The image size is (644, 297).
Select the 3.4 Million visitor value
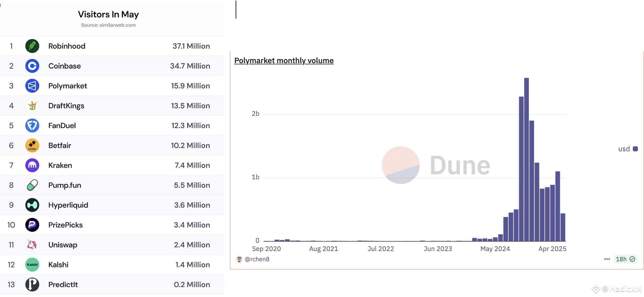[192, 225]
